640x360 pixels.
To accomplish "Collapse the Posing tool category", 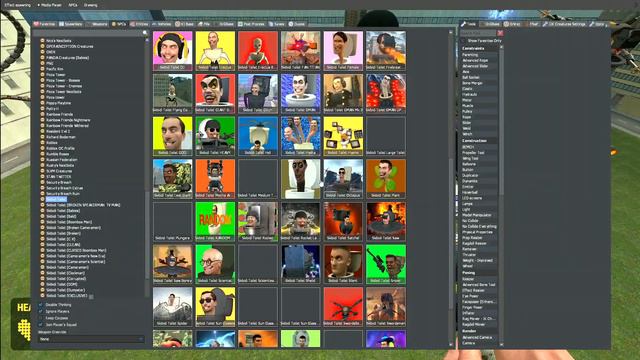I will pos(479,273).
